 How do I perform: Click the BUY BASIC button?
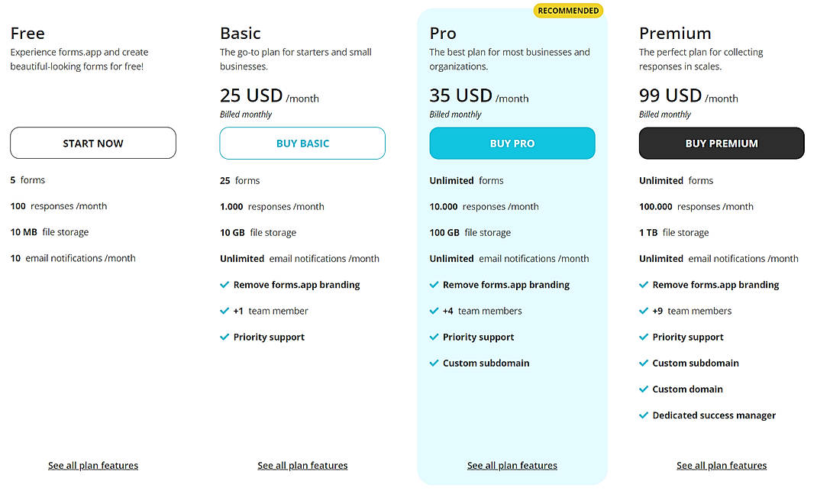click(302, 143)
